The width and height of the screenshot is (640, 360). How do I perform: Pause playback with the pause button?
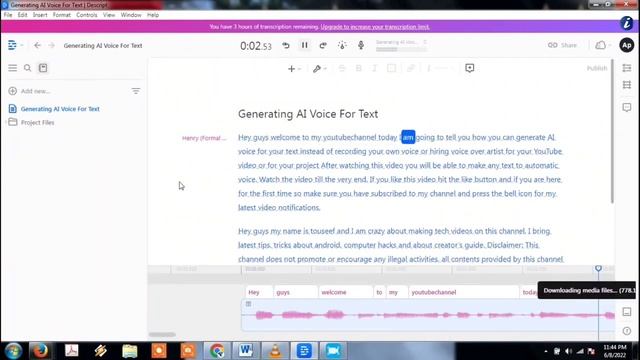[304, 45]
